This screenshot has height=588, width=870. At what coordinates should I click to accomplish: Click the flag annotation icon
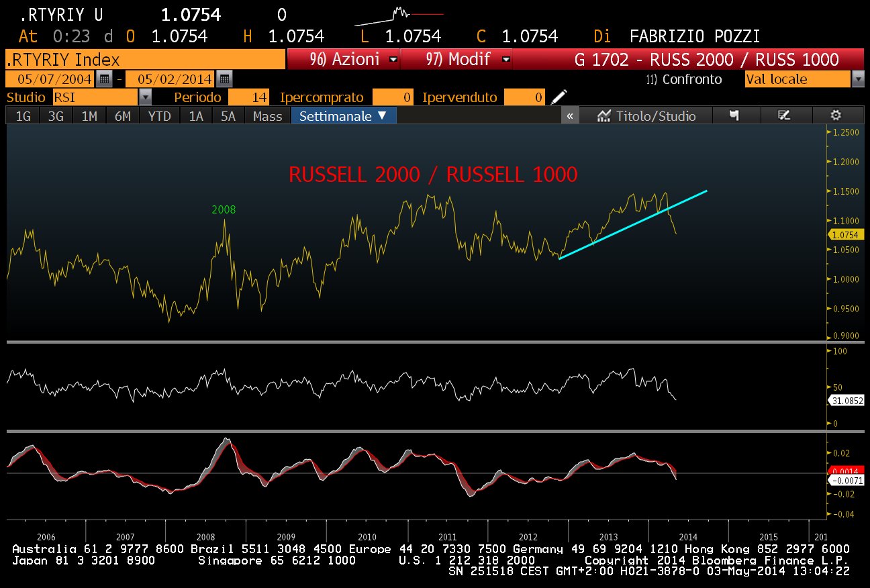734,115
